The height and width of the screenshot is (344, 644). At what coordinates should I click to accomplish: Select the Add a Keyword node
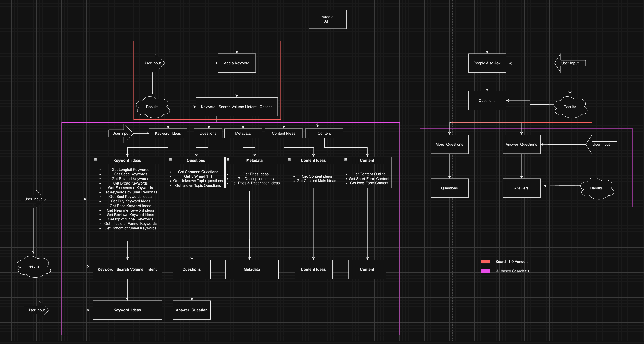point(236,63)
